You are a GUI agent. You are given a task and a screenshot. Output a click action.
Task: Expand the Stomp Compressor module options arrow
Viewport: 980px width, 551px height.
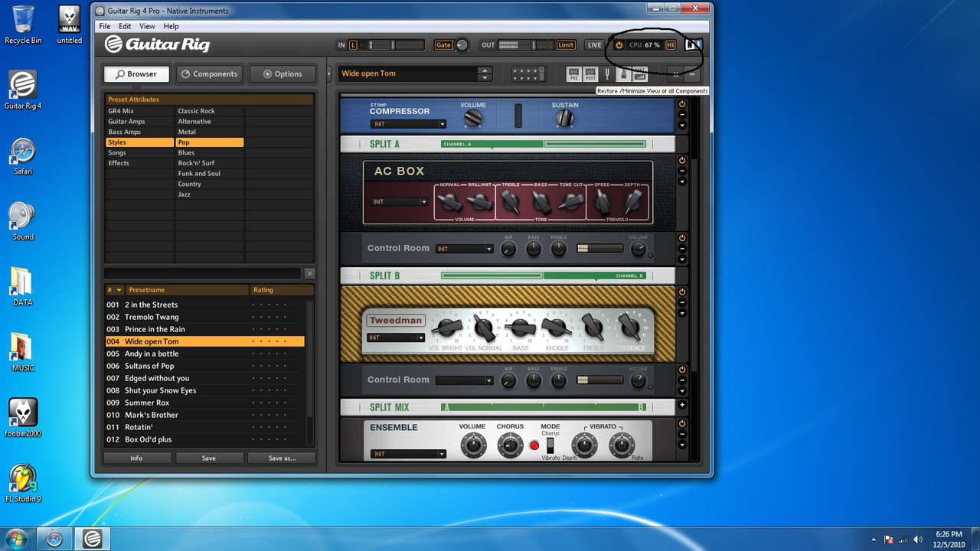click(682, 126)
